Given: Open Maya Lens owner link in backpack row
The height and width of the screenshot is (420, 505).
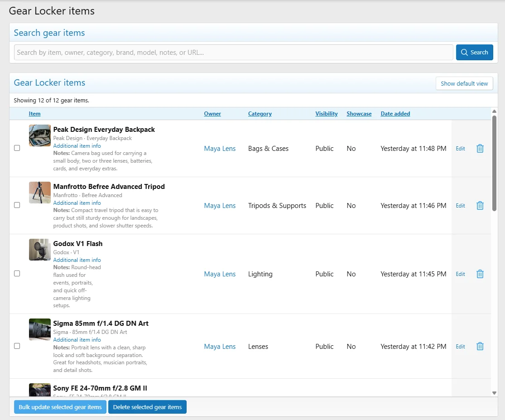Looking at the screenshot, I should pos(220,149).
